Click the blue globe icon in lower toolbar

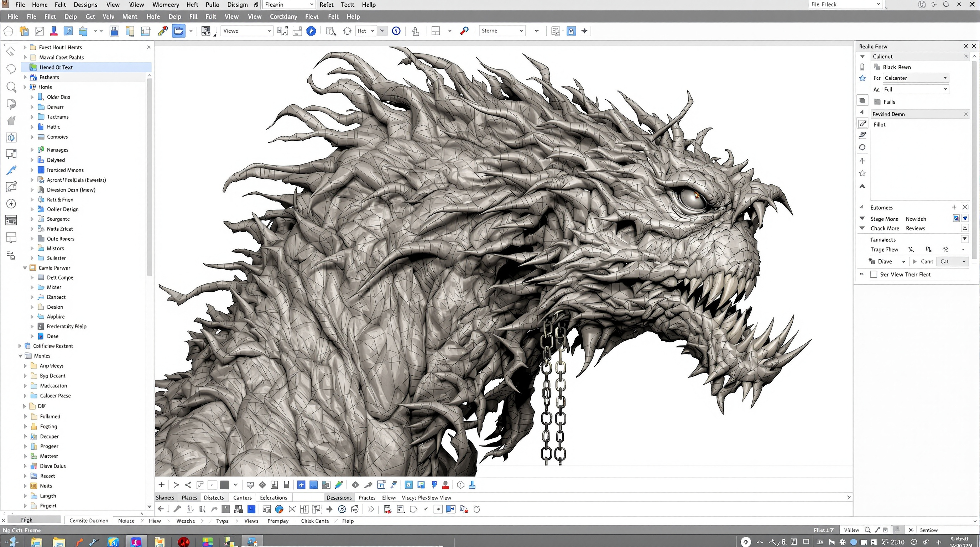(x=279, y=509)
